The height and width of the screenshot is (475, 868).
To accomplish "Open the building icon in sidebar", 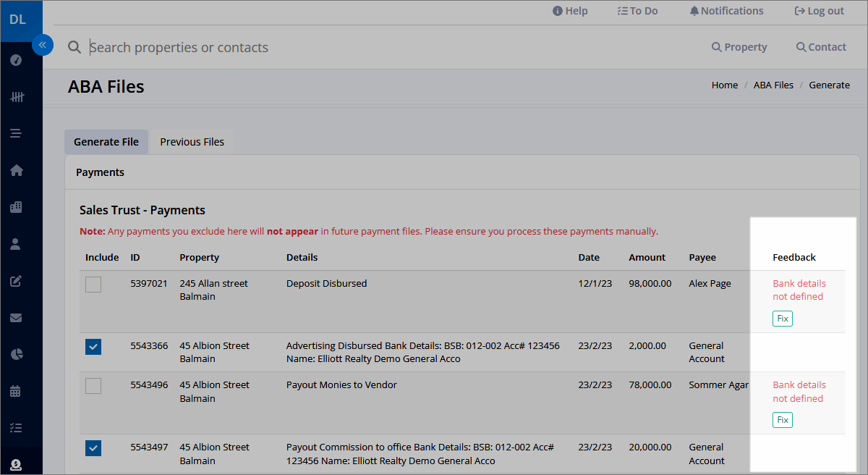I will [16, 207].
